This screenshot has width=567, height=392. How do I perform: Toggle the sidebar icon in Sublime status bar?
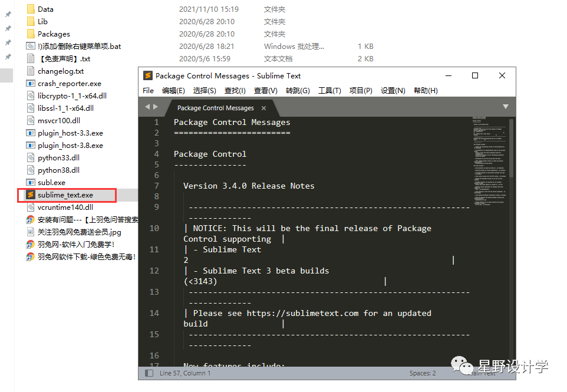point(149,373)
